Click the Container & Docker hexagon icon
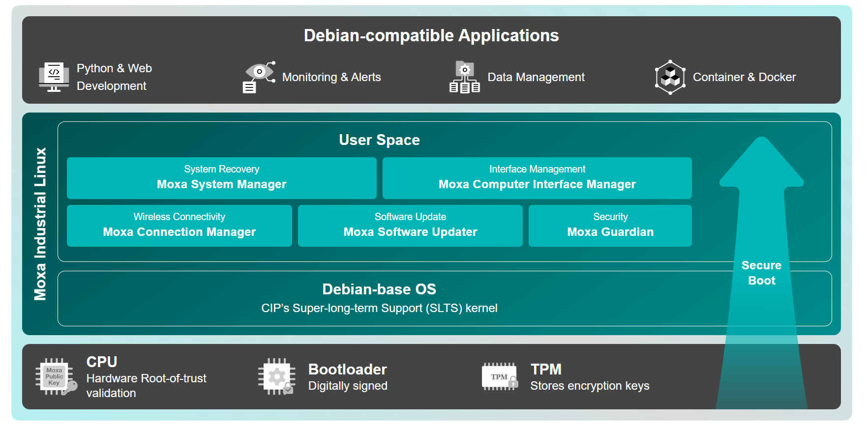The image size is (868, 429). pos(670,77)
